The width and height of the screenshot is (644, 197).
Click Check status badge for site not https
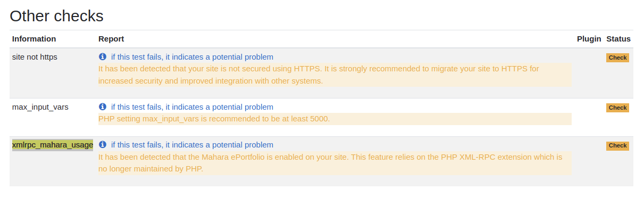point(617,58)
